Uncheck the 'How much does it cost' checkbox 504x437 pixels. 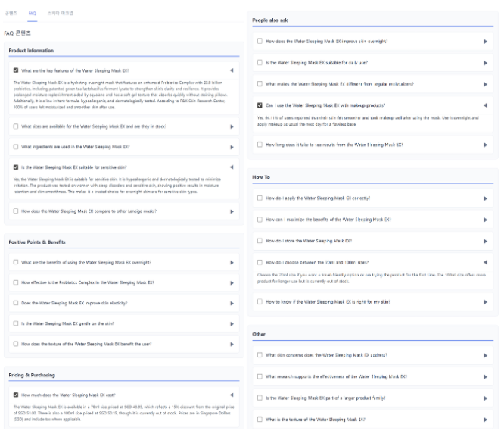pos(16,395)
